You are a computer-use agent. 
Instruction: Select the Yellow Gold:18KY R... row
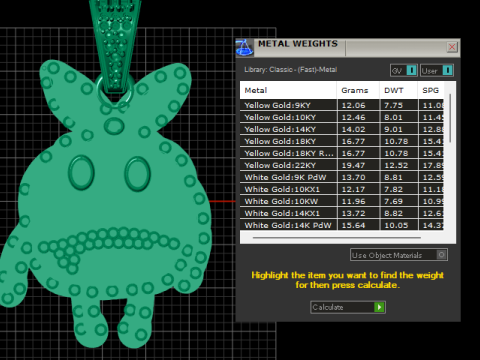[342, 153]
